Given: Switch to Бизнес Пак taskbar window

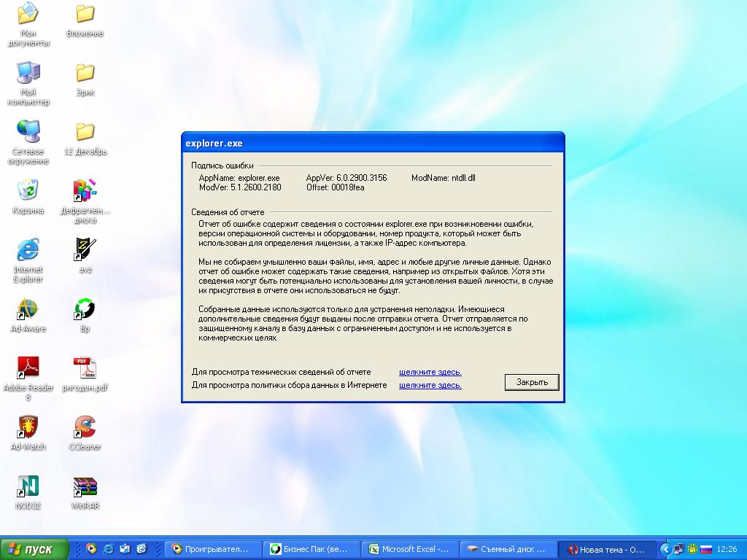Looking at the screenshot, I should (314, 549).
